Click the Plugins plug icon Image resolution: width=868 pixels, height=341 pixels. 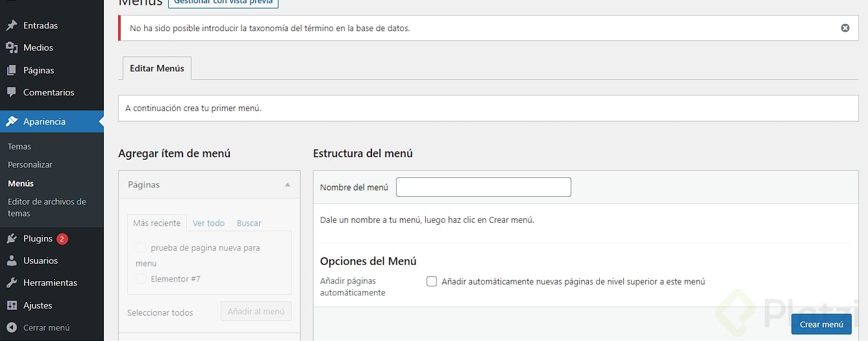coord(12,239)
